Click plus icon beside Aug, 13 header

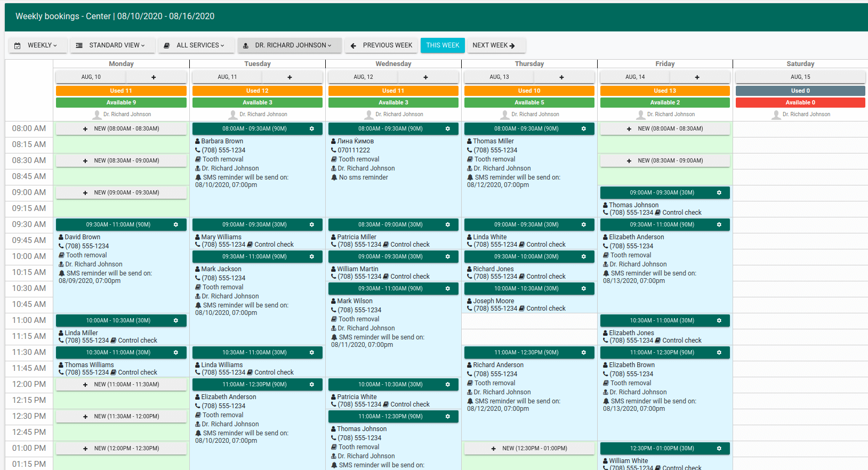pyautogui.click(x=561, y=77)
